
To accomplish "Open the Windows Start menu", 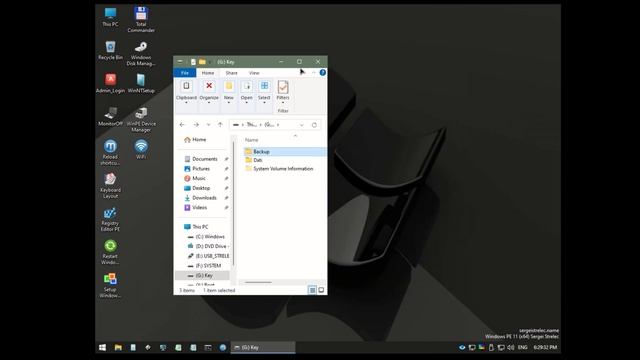I will click(x=102, y=347).
